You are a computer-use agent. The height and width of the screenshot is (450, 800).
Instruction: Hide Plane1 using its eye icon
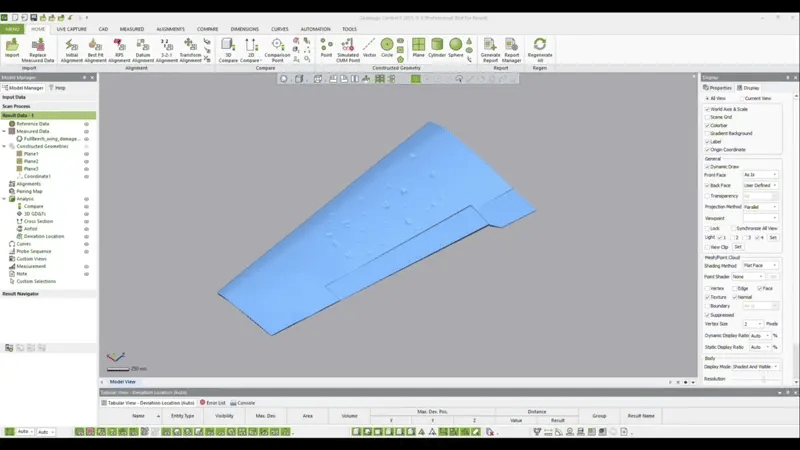tap(87, 154)
